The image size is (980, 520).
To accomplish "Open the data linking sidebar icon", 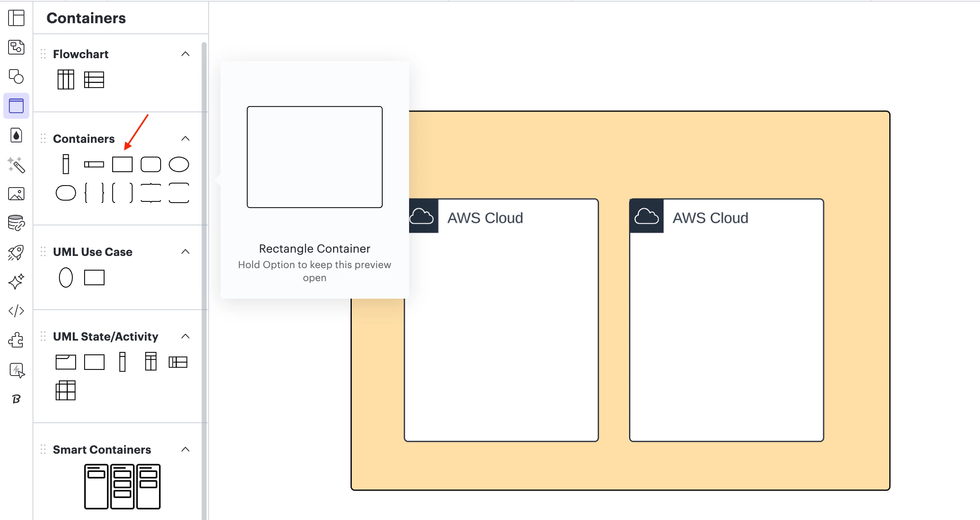I will (16, 223).
